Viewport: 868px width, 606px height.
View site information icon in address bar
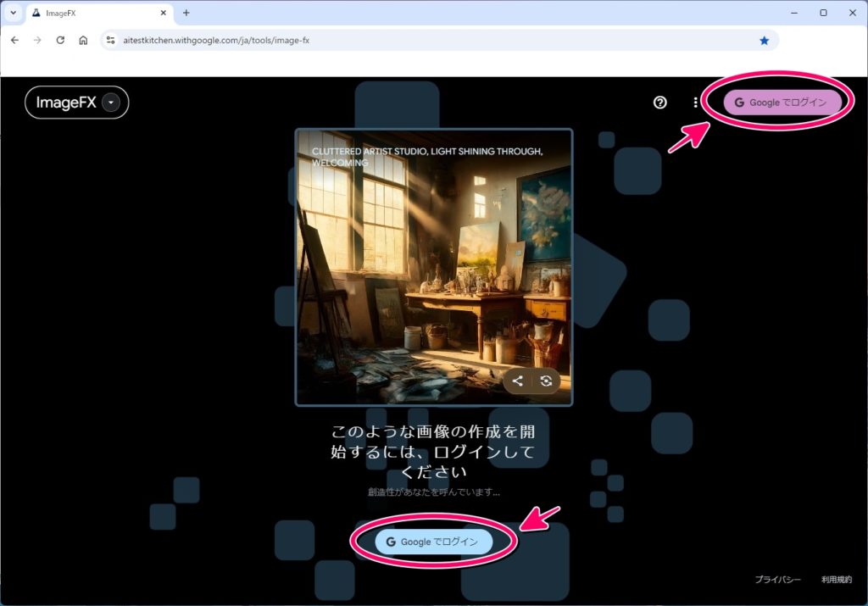coord(110,40)
